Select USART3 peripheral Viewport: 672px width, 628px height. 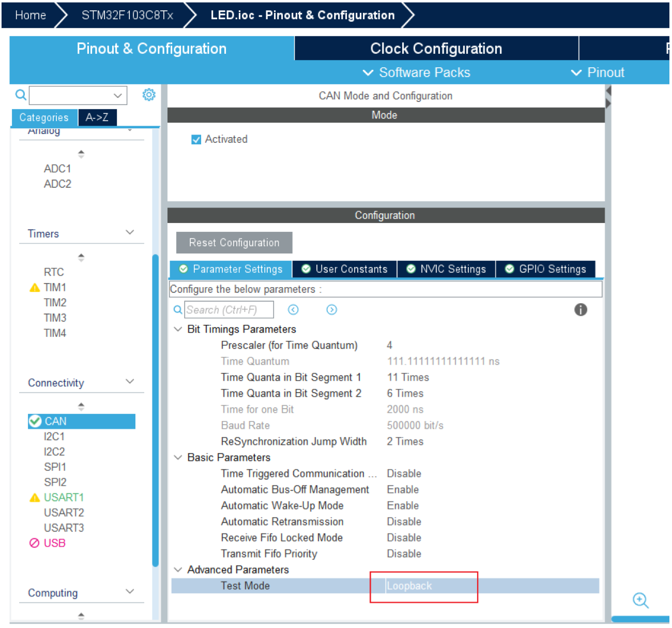64,528
